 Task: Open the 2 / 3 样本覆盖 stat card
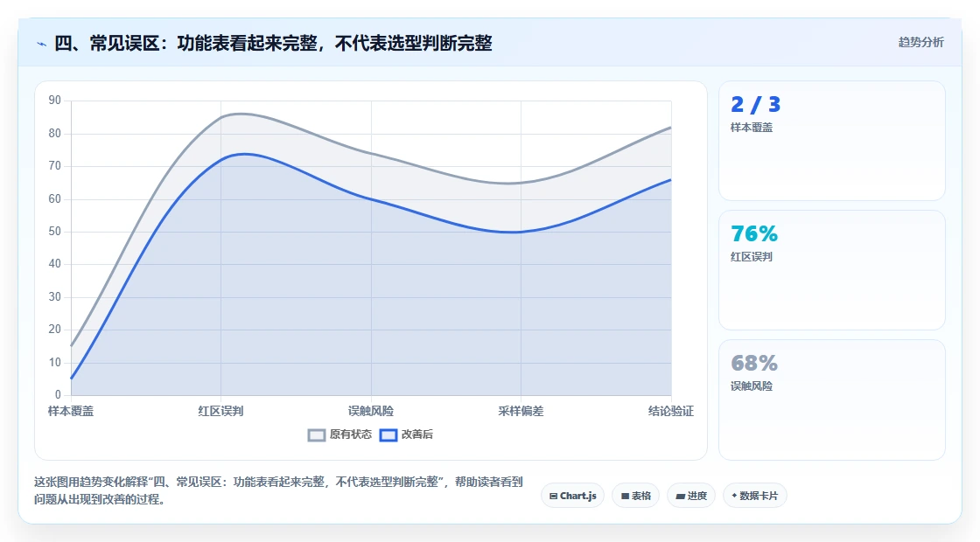point(832,141)
